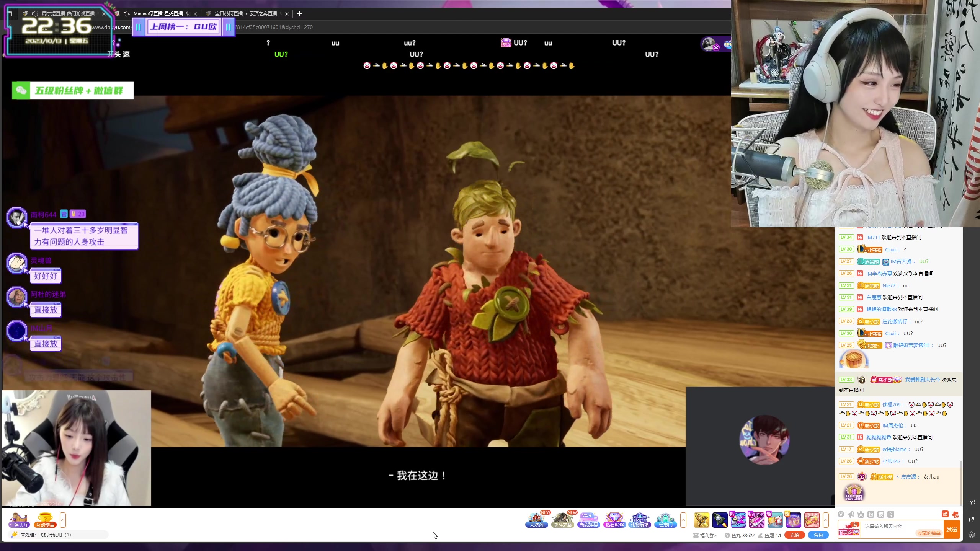This screenshot has width=980, height=551.
Task: Open the 礼物展馆 gift gallery icon
Action: (640, 520)
